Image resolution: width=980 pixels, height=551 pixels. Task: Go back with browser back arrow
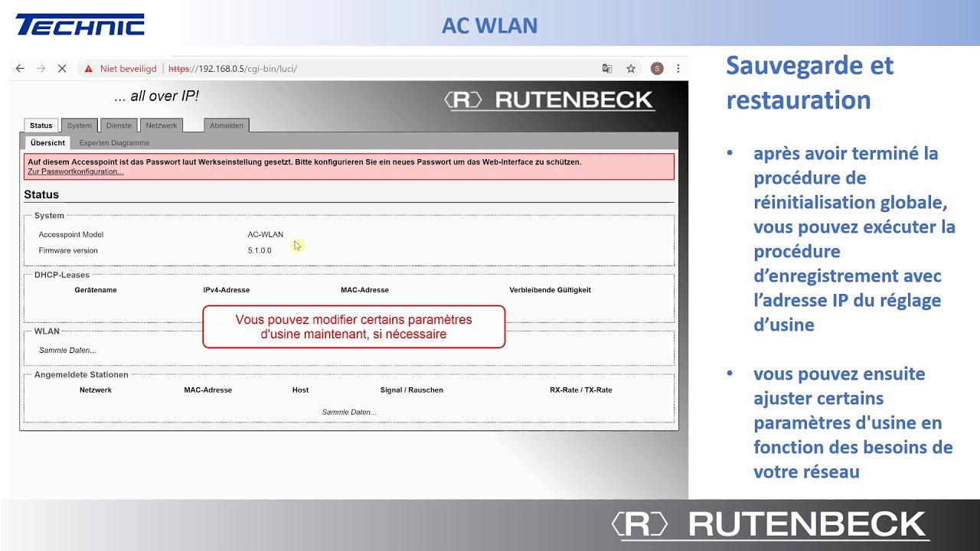click(20, 68)
